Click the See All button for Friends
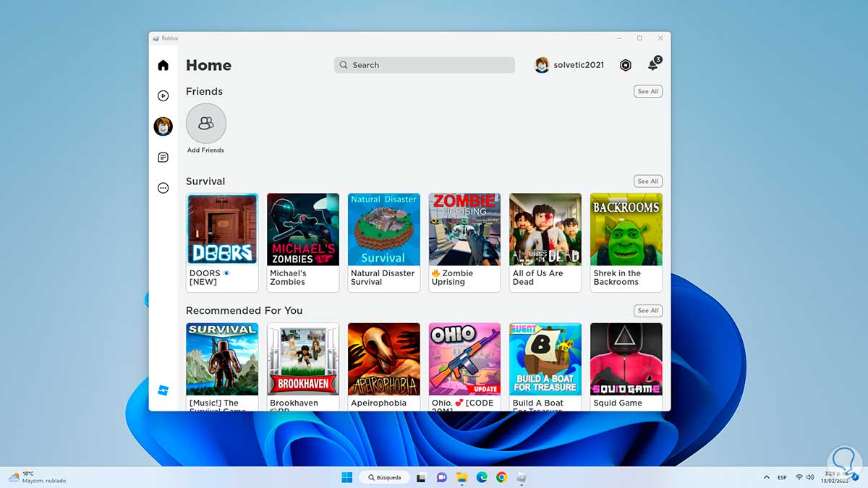 (x=647, y=92)
